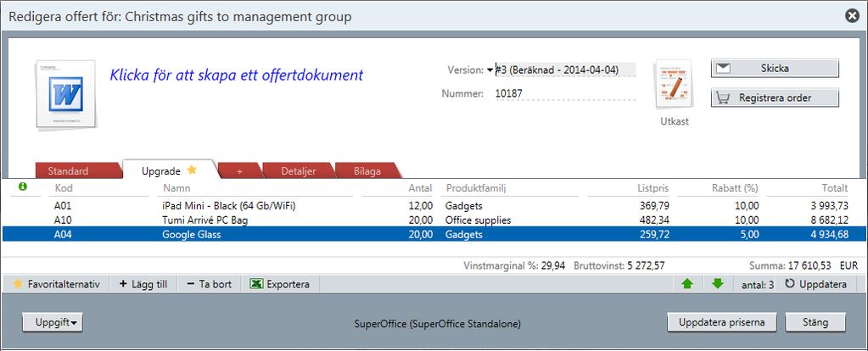Select the Upgrade tab
The width and height of the screenshot is (868, 351).
169,170
